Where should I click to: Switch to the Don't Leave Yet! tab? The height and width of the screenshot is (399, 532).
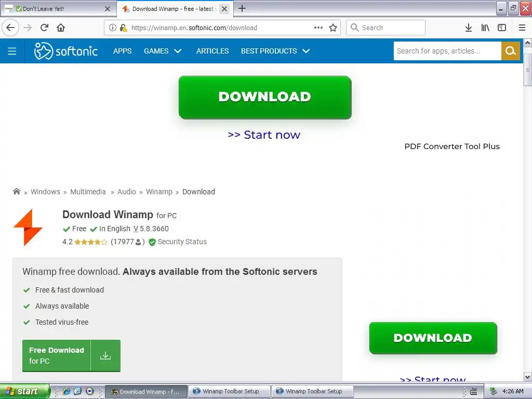point(58,9)
